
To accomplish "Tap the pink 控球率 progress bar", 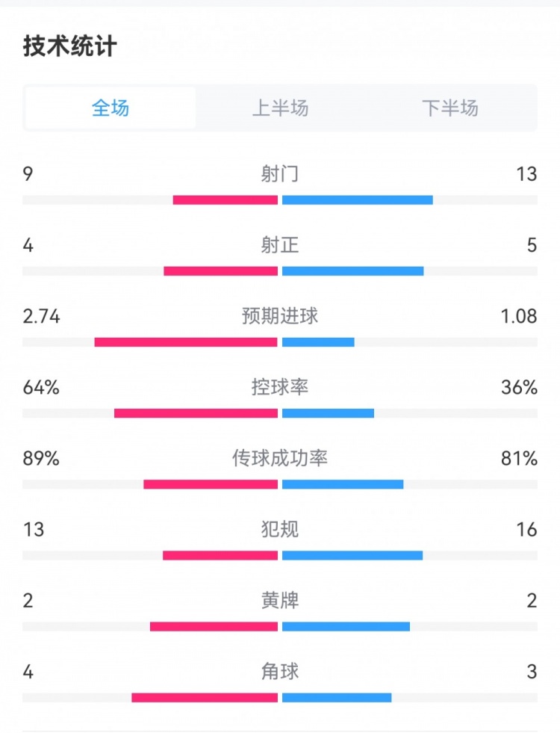I will point(196,413).
